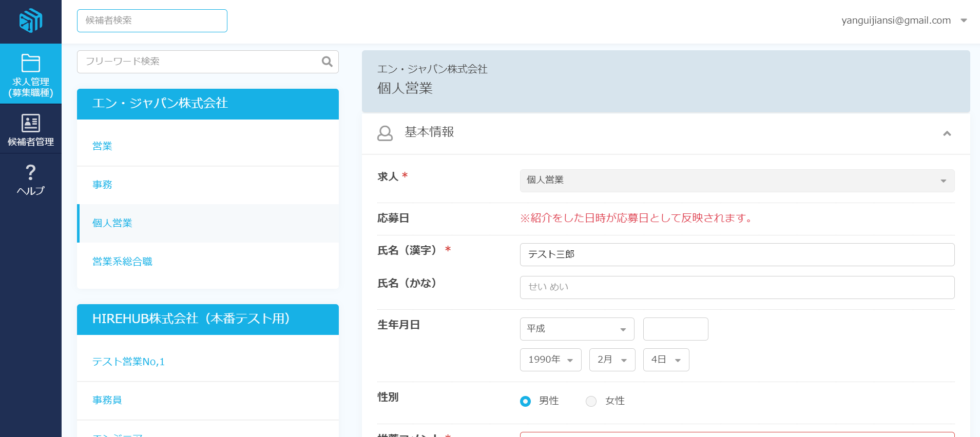Open the 平成 era dropdown
The image size is (980, 437).
pyautogui.click(x=577, y=329)
